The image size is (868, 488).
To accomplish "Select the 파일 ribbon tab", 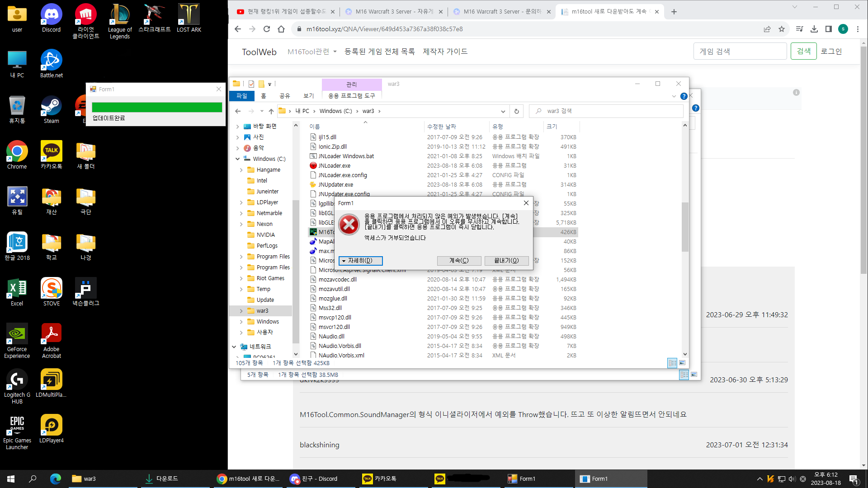I will click(242, 96).
